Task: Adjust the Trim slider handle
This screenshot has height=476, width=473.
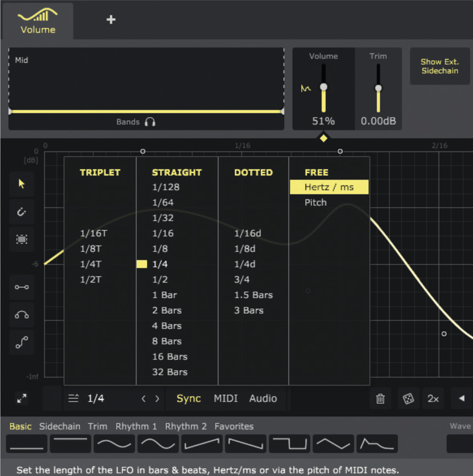Action: pyautogui.click(x=378, y=88)
